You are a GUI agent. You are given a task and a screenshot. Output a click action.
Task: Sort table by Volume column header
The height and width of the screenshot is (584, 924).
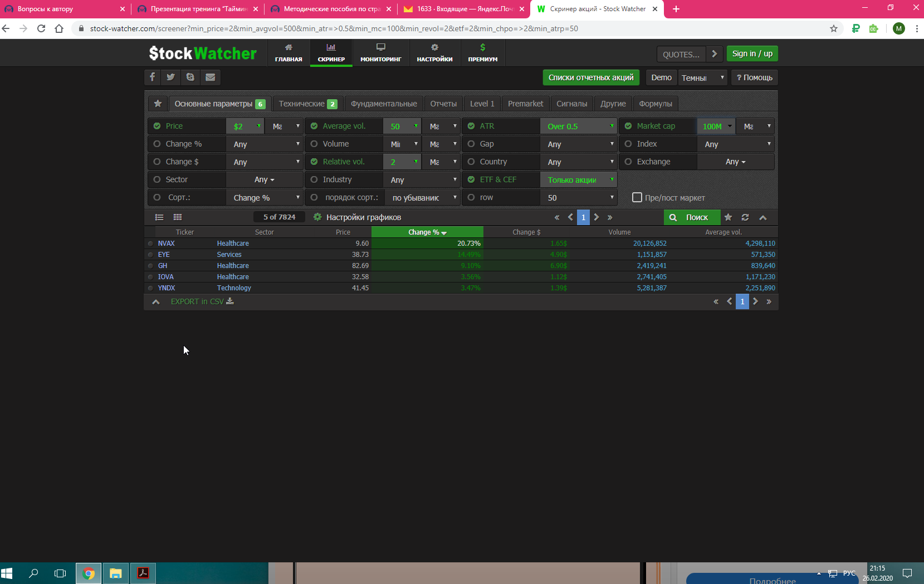[619, 232]
